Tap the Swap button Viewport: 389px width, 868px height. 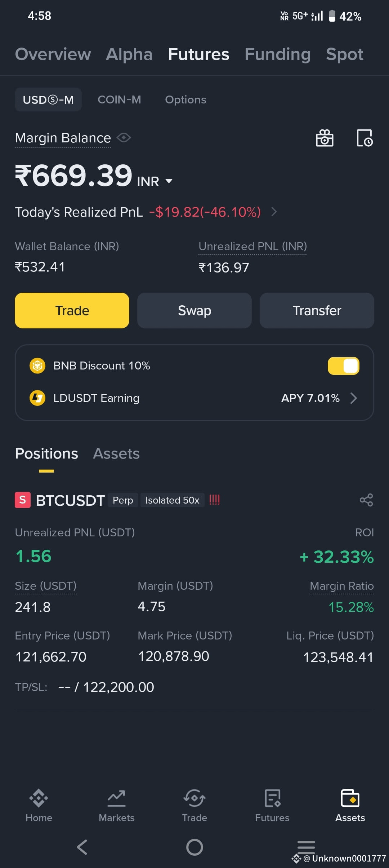(194, 310)
